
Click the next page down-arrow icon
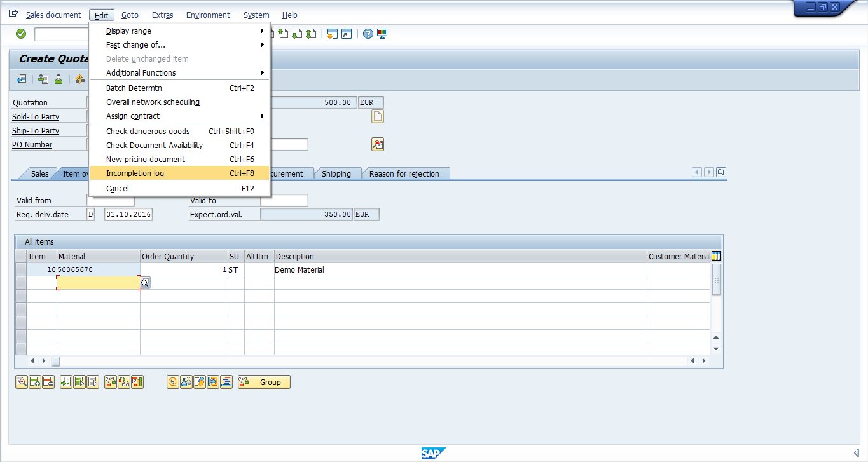coord(297,34)
